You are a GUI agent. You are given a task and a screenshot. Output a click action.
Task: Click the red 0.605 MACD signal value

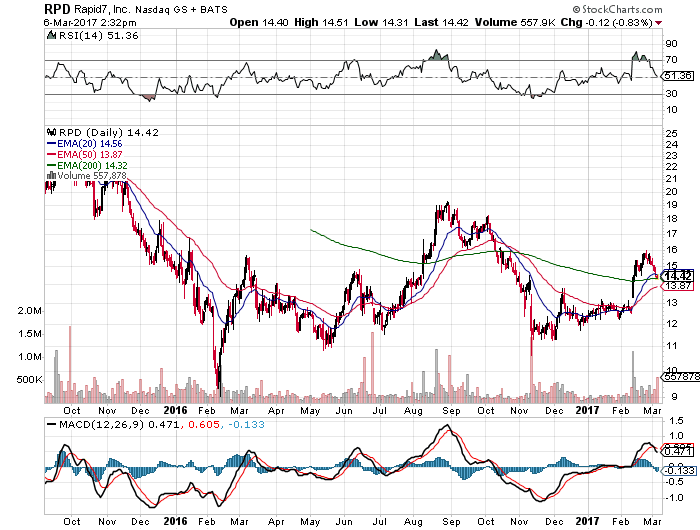point(204,425)
